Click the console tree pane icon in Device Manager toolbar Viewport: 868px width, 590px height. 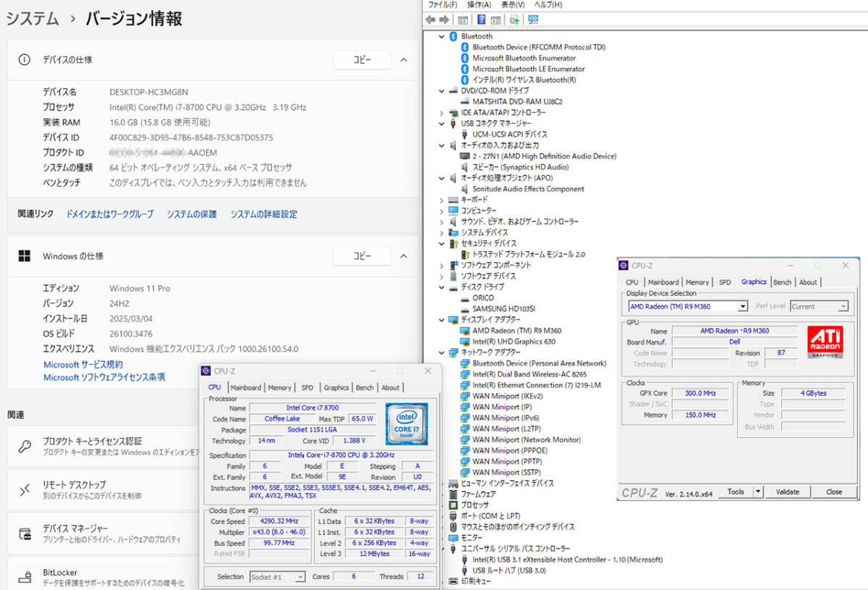[x=463, y=20]
